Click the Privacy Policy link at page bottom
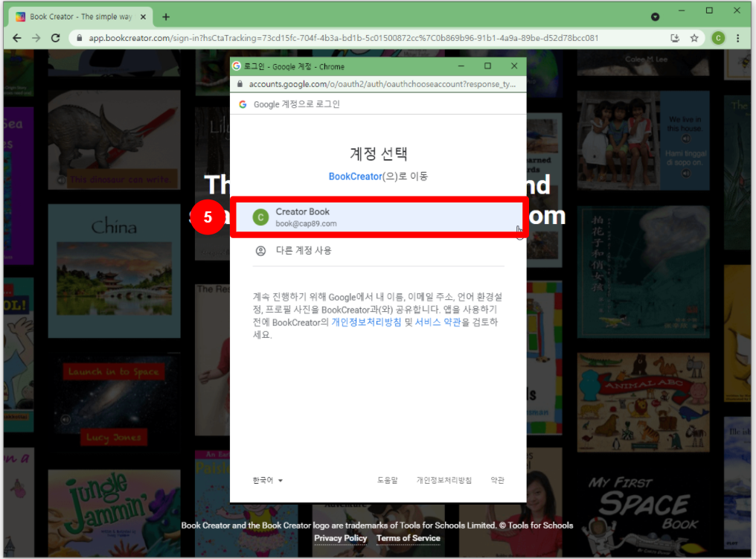This screenshot has height=559, width=756. 340,538
